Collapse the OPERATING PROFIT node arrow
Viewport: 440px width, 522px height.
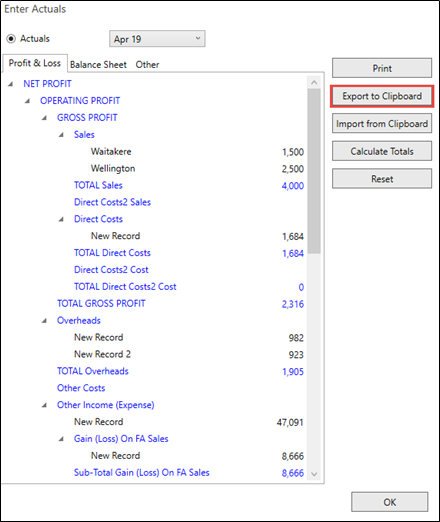[28, 101]
